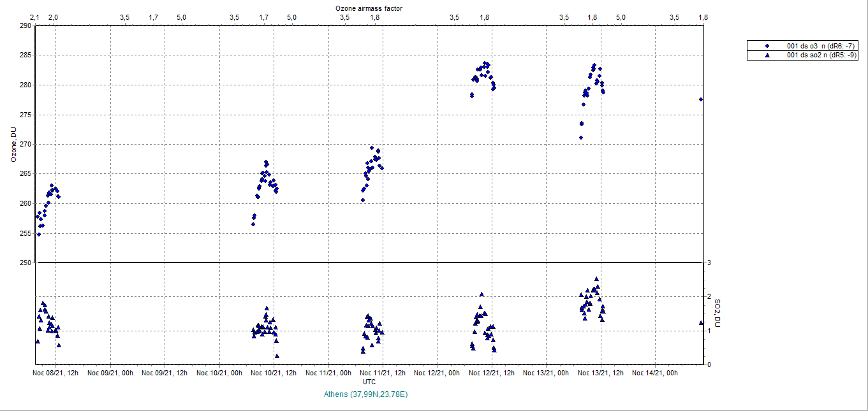This screenshot has height=411, width=868.
Task: Select the highest SO2 triangle on Nov 12
Action: coord(482,294)
